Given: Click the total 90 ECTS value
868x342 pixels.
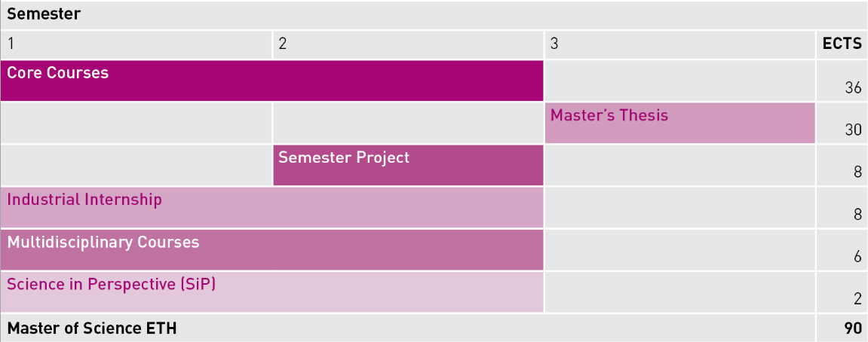Looking at the screenshot, I should point(853,328).
